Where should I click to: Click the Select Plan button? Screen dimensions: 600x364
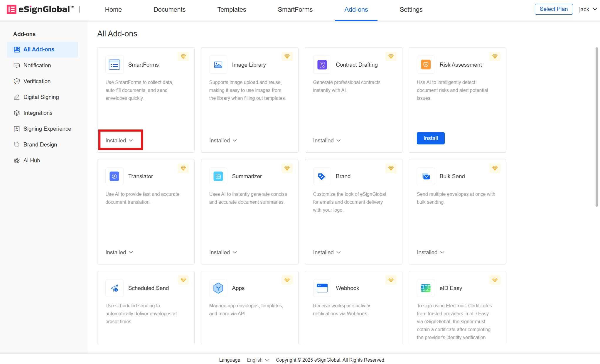[554, 9]
